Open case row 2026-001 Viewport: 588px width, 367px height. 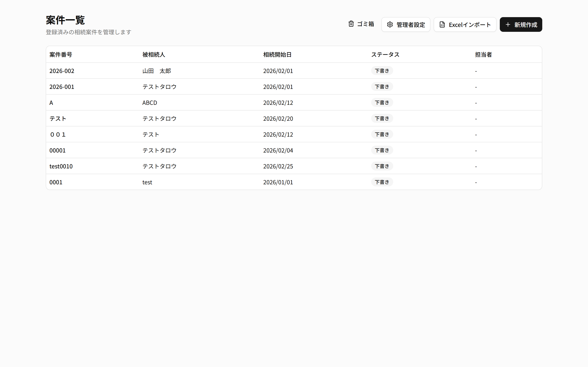(x=62, y=87)
